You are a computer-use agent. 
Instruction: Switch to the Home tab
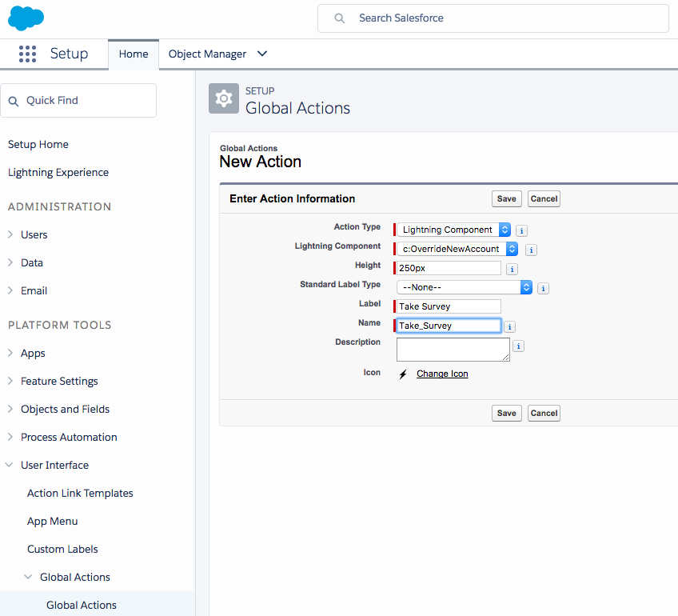(x=134, y=54)
